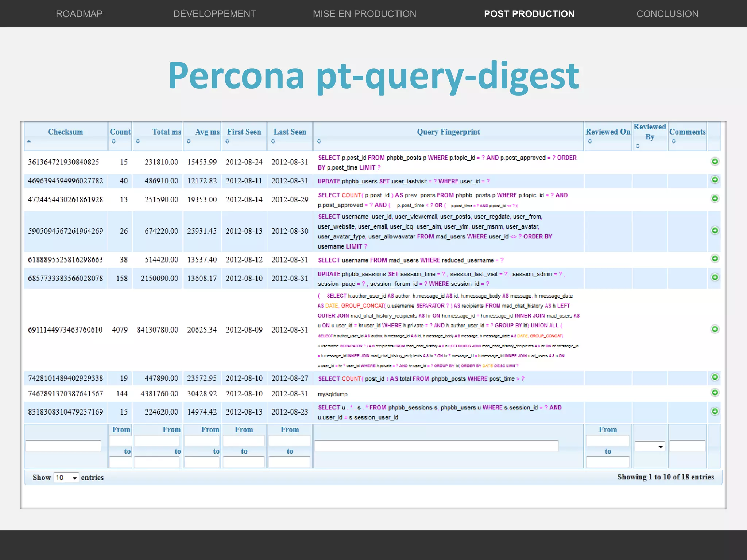This screenshot has width=747, height=560.
Task: Click 'UPDATE phpbb_users SET user_lastvisit' query text
Action: pyautogui.click(x=404, y=181)
